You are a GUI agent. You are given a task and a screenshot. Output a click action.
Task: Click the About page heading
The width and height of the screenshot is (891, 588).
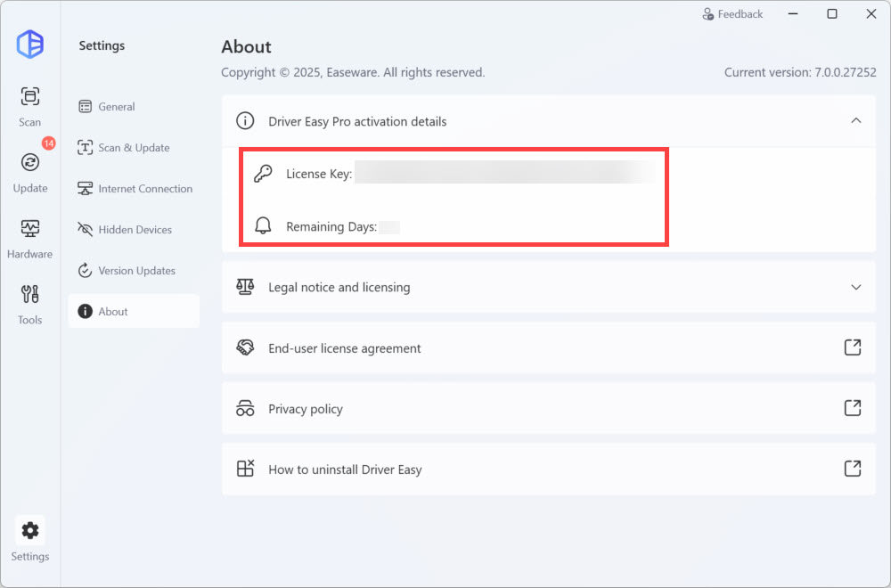point(246,46)
